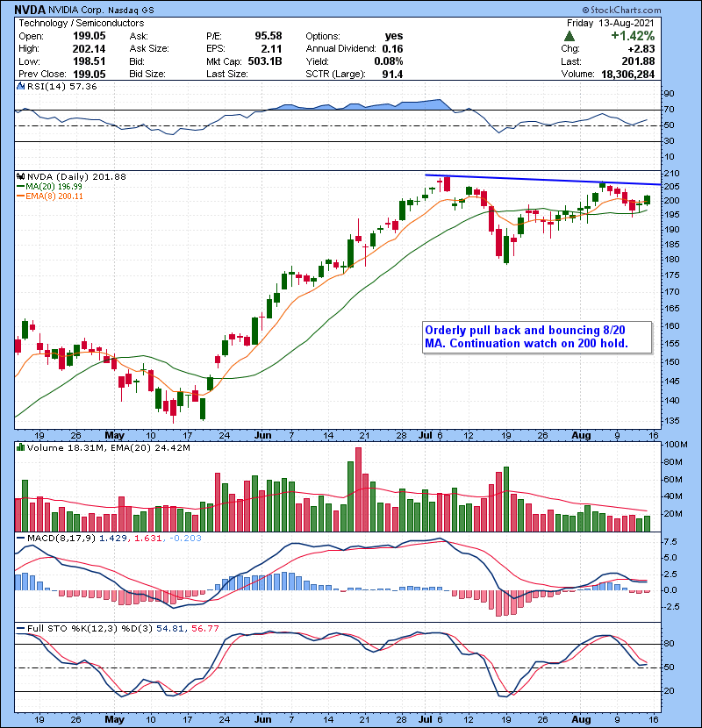The height and width of the screenshot is (728, 702).
Task: Click the Prev Close: label
Action: [x=42, y=75]
